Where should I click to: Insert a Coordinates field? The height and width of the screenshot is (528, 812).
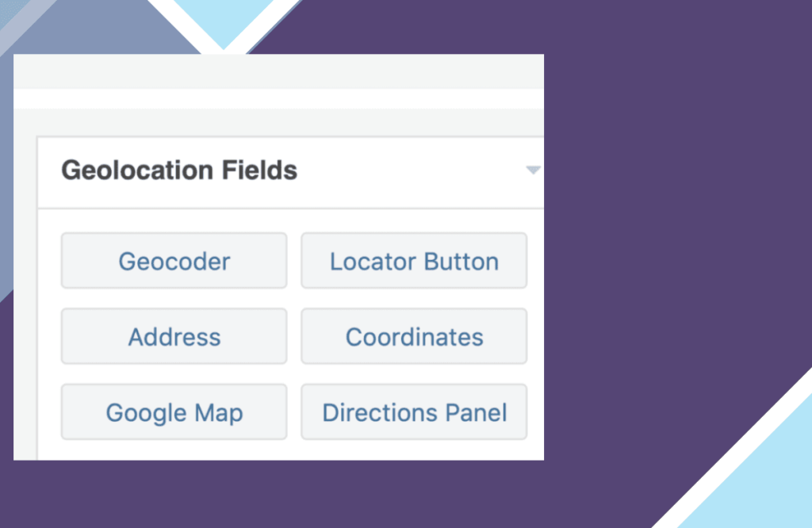414,337
